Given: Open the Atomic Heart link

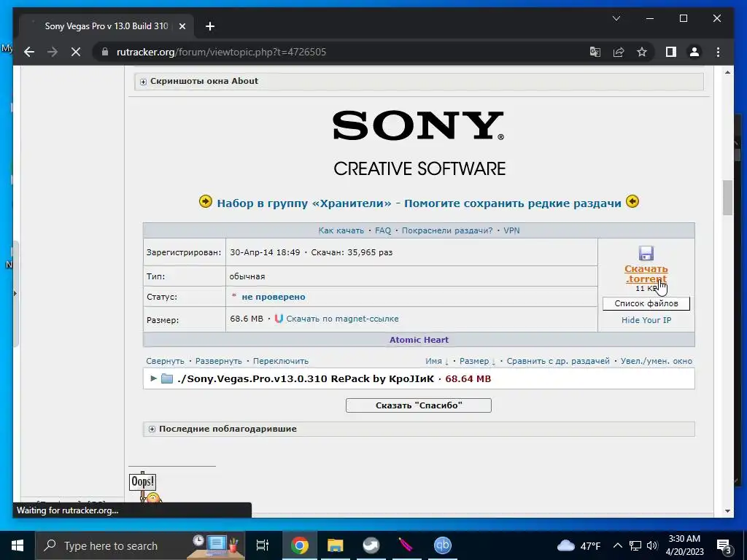Looking at the screenshot, I should click(x=419, y=340).
